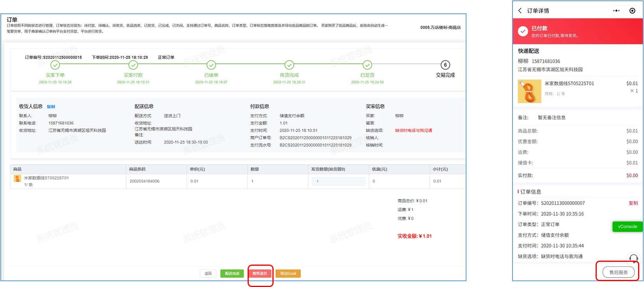Click the 返回 button

(x=208, y=274)
